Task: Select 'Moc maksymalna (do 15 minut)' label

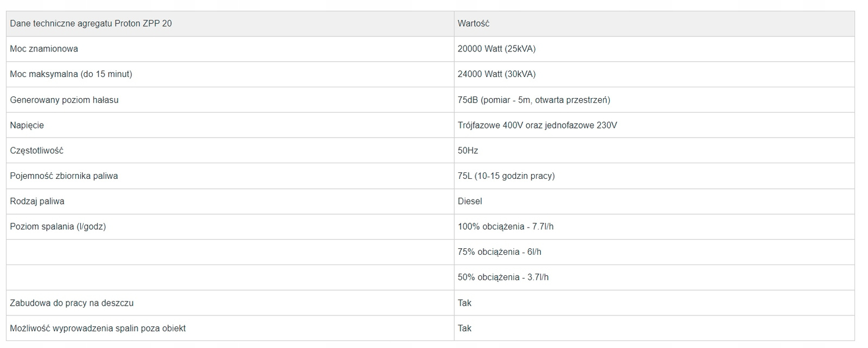Action: point(71,74)
